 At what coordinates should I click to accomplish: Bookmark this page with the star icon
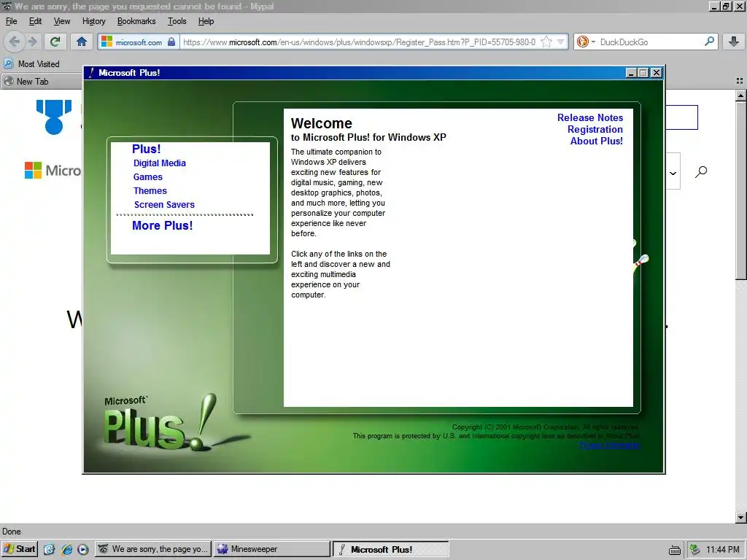[x=546, y=42]
